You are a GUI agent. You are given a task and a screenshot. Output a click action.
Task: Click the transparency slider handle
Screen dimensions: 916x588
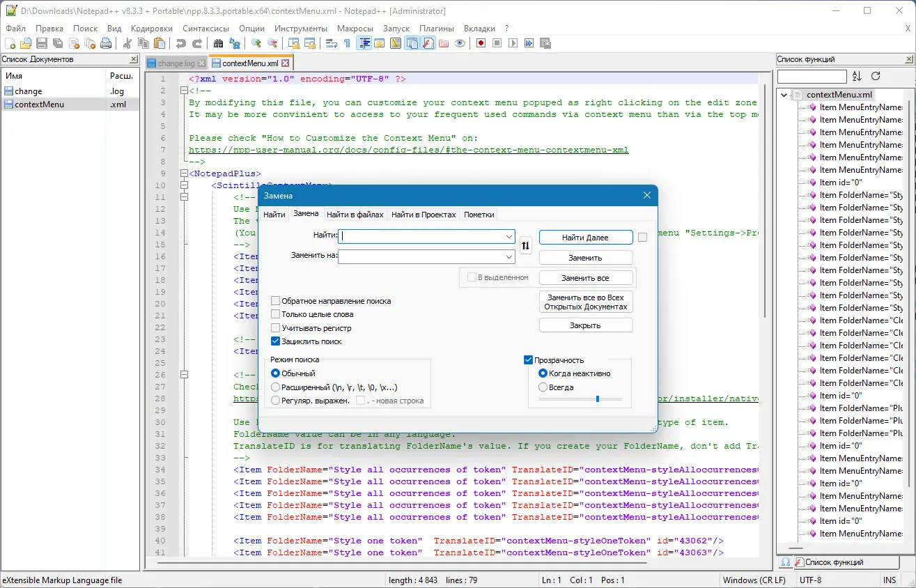click(x=597, y=399)
